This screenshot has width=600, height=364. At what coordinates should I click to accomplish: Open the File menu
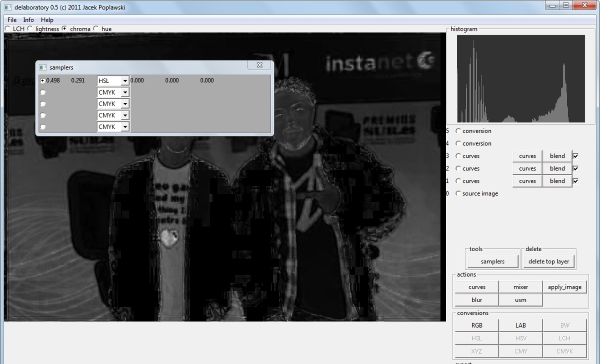(x=12, y=20)
